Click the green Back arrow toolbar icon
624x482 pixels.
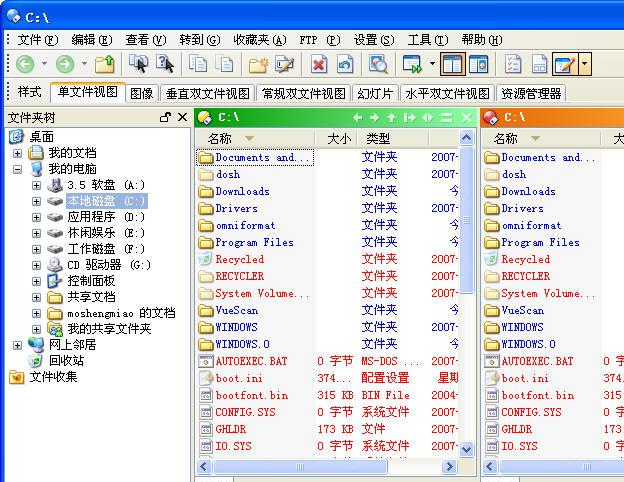24,64
